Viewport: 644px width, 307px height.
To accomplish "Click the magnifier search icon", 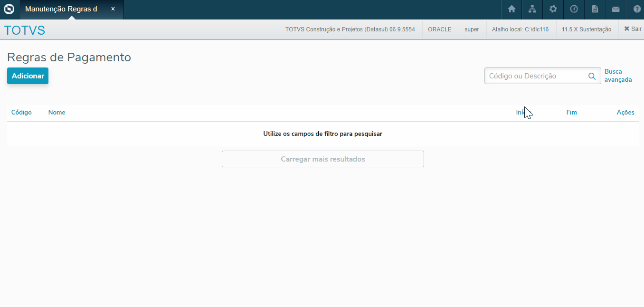I will (x=592, y=76).
